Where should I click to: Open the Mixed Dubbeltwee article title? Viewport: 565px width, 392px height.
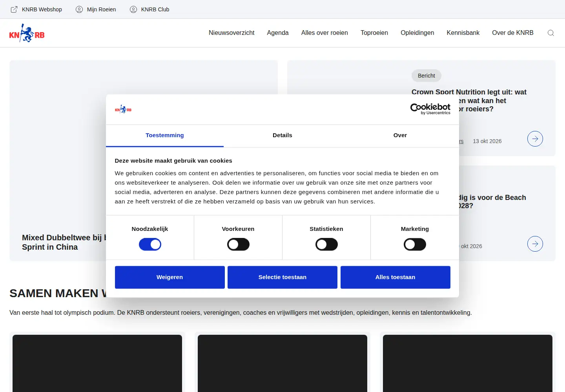coord(64,242)
